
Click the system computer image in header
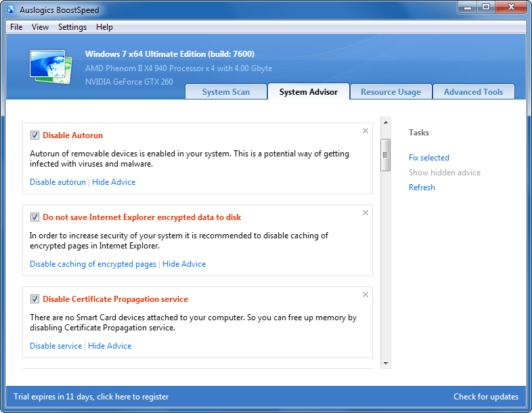coord(51,67)
